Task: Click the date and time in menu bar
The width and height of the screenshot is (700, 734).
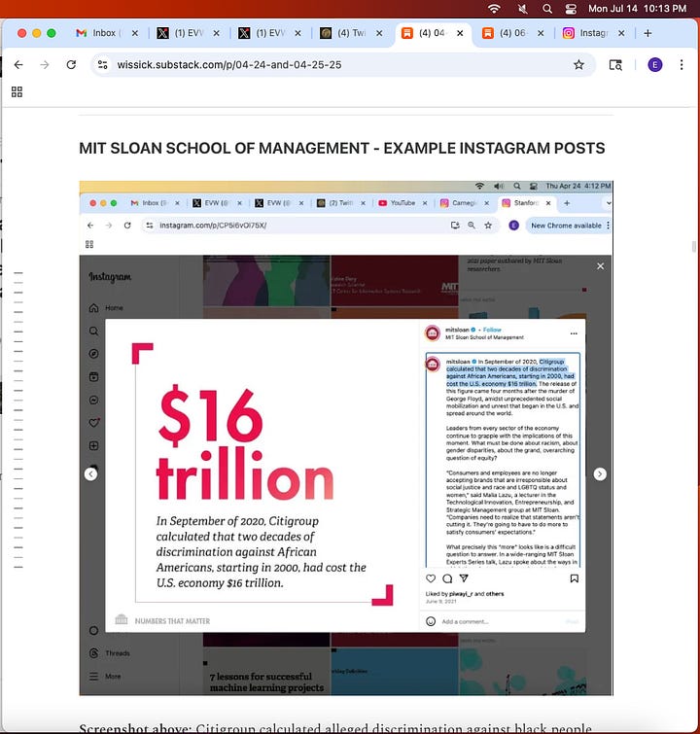Action: click(x=637, y=9)
